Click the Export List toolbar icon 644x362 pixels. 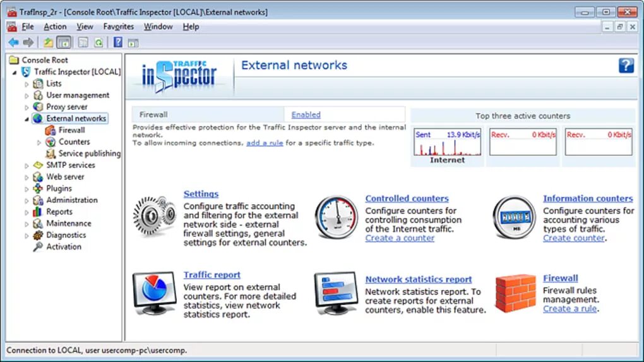click(x=83, y=42)
